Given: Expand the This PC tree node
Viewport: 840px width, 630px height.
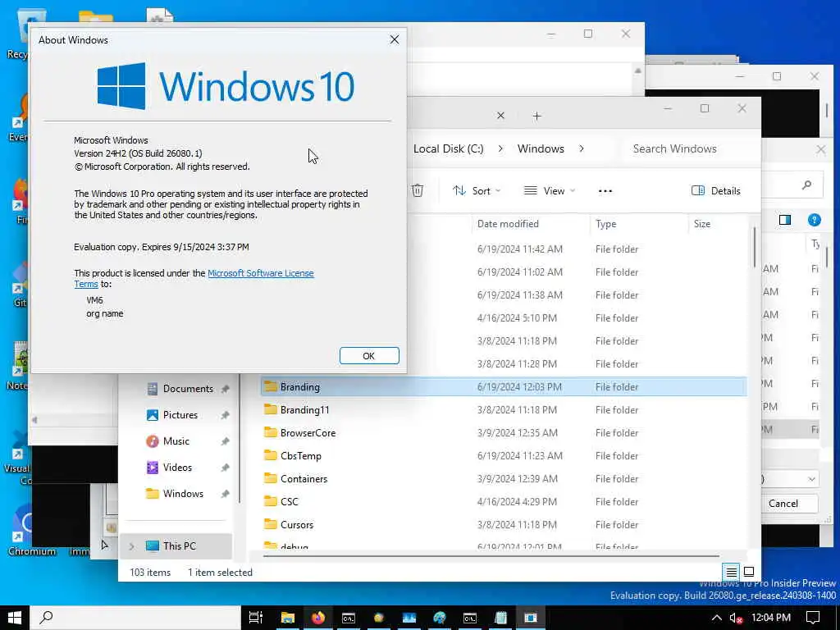Looking at the screenshot, I should point(132,546).
